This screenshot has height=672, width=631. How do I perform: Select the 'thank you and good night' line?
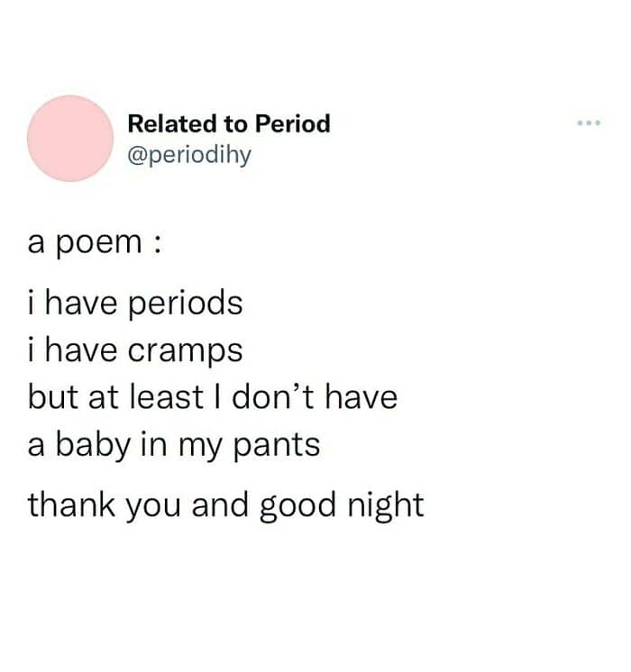[x=225, y=506]
